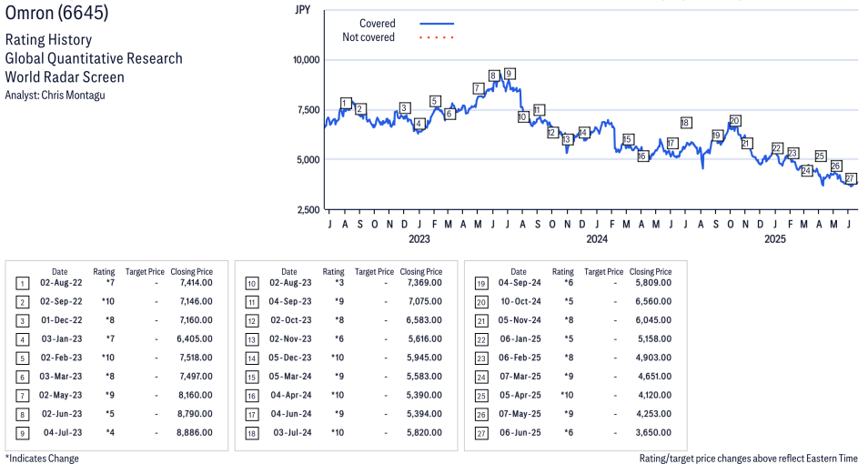Click the *Indicates Change footnote
Image resolution: width=868 pixels, height=464 pixels.
click(42, 459)
